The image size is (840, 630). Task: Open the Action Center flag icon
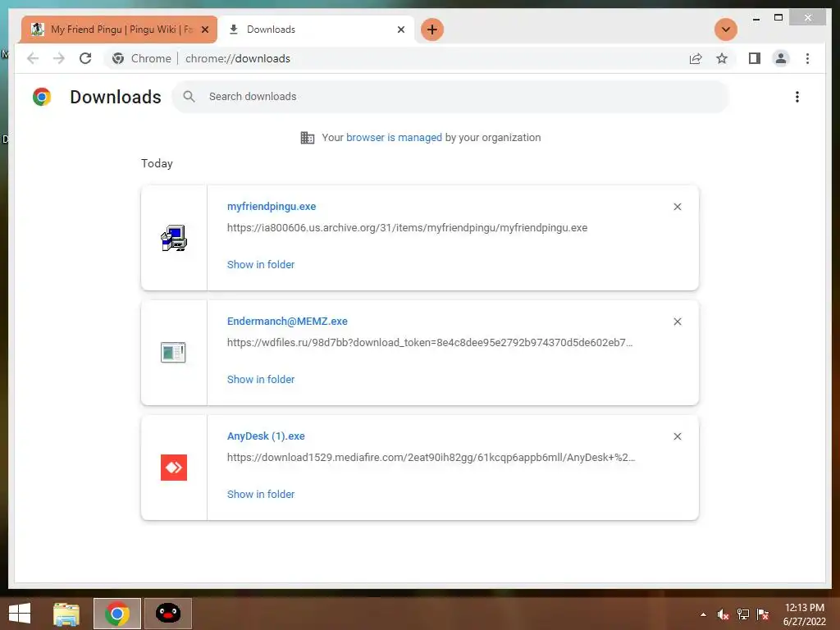(763, 614)
